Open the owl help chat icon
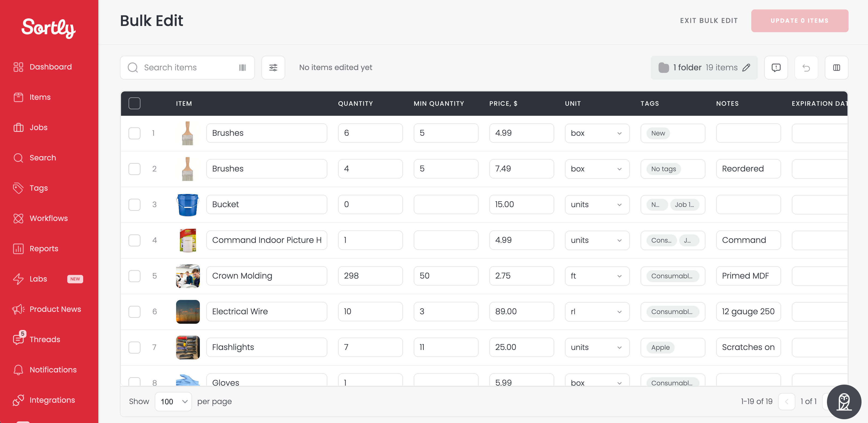This screenshot has width=868, height=423. [x=844, y=402]
